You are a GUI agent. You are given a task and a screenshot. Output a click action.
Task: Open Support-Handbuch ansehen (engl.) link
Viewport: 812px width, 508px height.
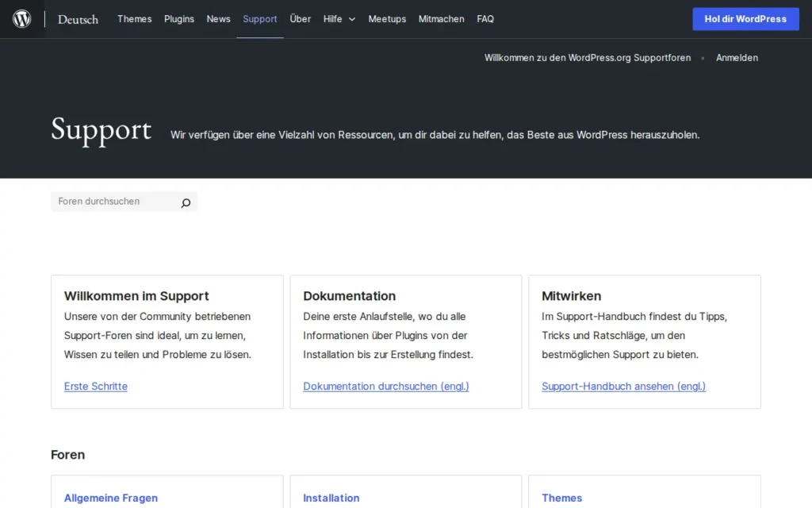click(623, 387)
